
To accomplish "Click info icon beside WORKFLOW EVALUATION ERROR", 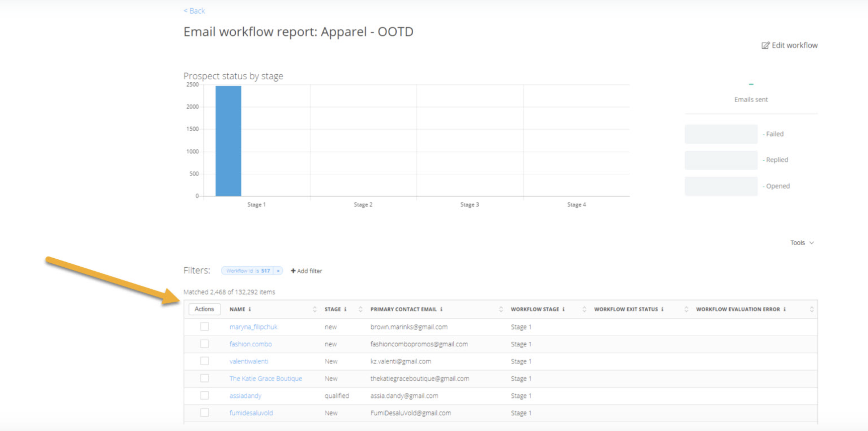I will (784, 309).
